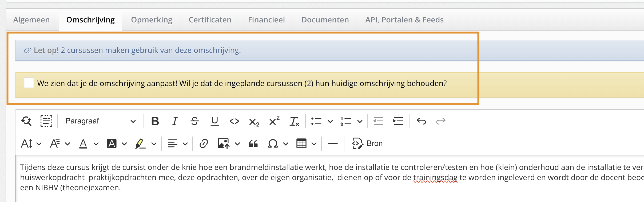This screenshot has height=202, width=644.
Task: Click the Bold formatting icon
Action: pos(155,121)
